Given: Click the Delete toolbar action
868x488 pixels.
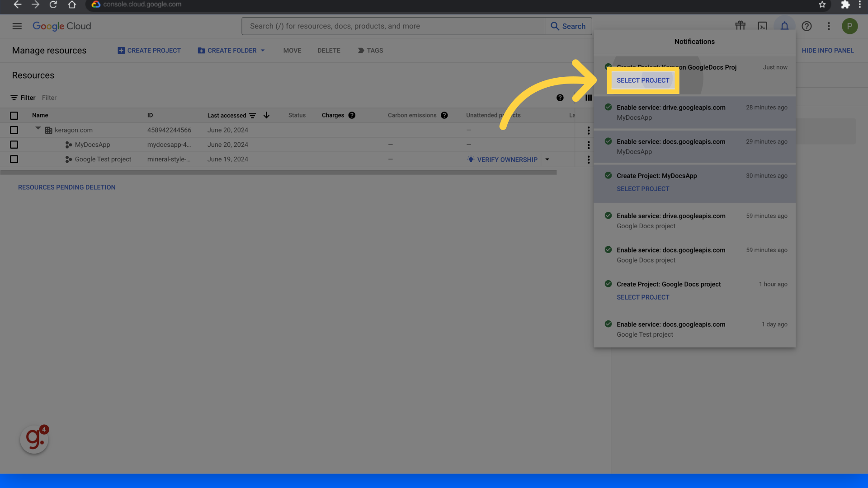Looking at the screenshot, I should (x=329, y=51).
